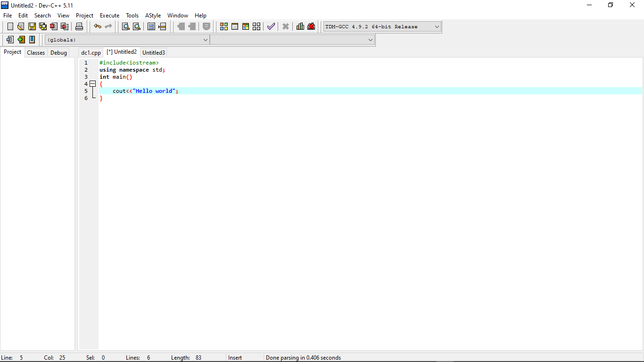Click the Print icon
Viewport: 644px width, 362px height.
click(79, 26)
